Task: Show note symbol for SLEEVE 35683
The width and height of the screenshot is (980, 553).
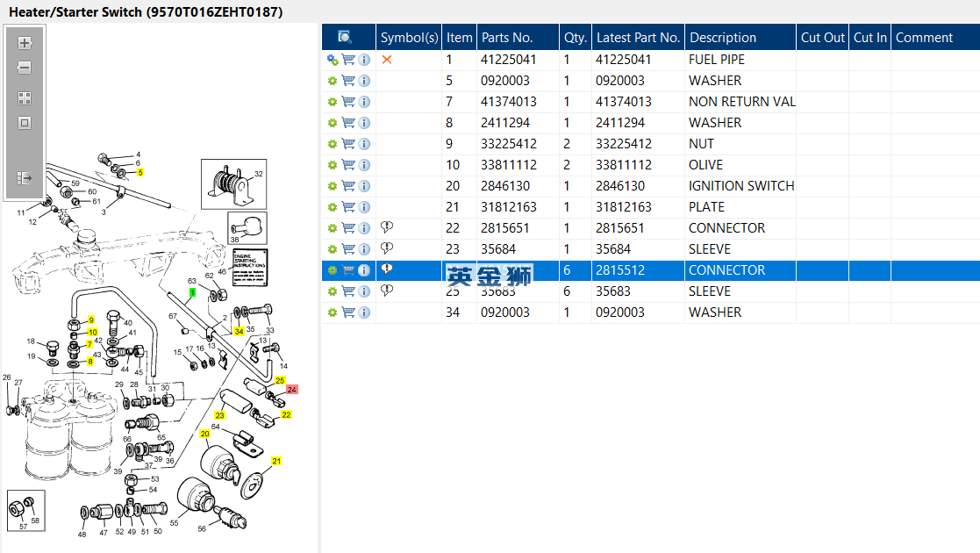Action: coord(387,291)
